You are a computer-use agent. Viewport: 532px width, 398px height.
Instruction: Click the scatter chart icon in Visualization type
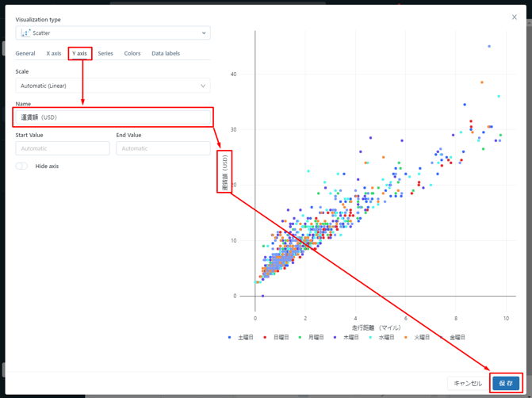click(25, 33)
